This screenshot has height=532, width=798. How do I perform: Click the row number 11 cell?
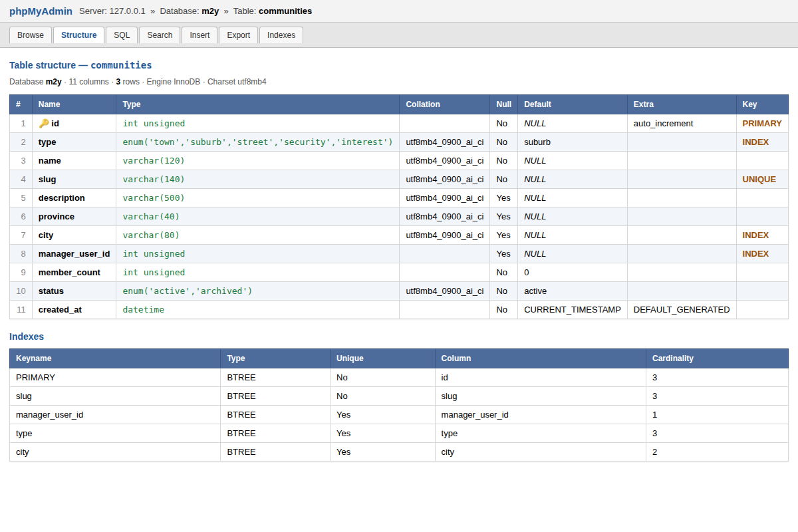pyautogui.click(x=21, y=309)
